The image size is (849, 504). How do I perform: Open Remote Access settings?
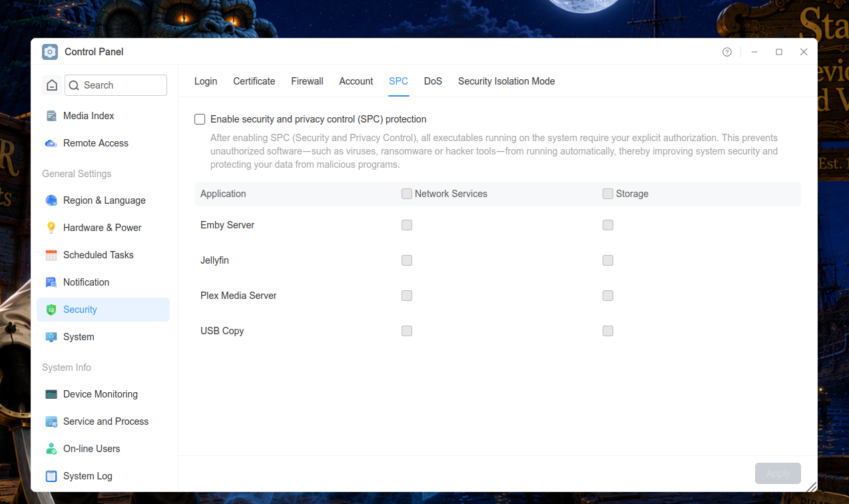click(x=103, y=143)
